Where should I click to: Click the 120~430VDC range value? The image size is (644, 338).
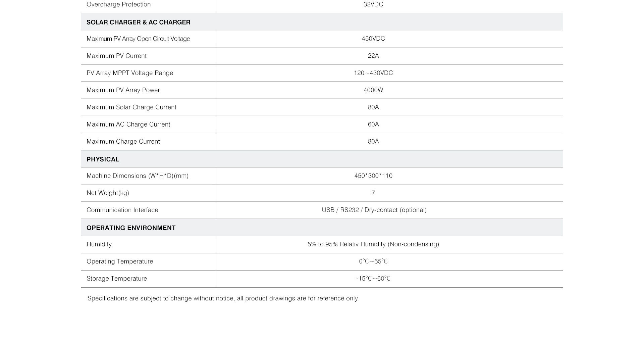click(x=373, y=73)
